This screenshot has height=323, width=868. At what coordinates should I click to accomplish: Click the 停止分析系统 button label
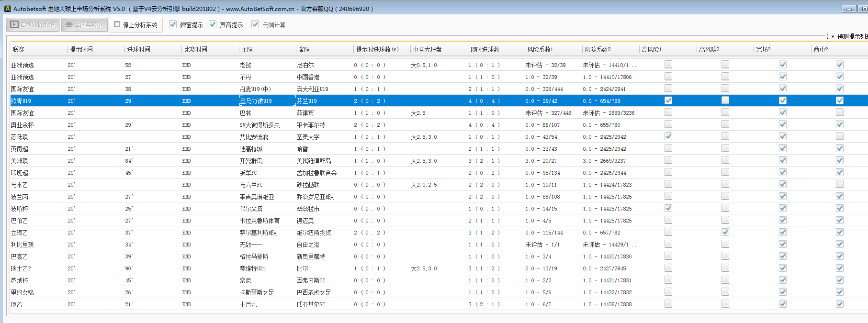tap(140, 25)
